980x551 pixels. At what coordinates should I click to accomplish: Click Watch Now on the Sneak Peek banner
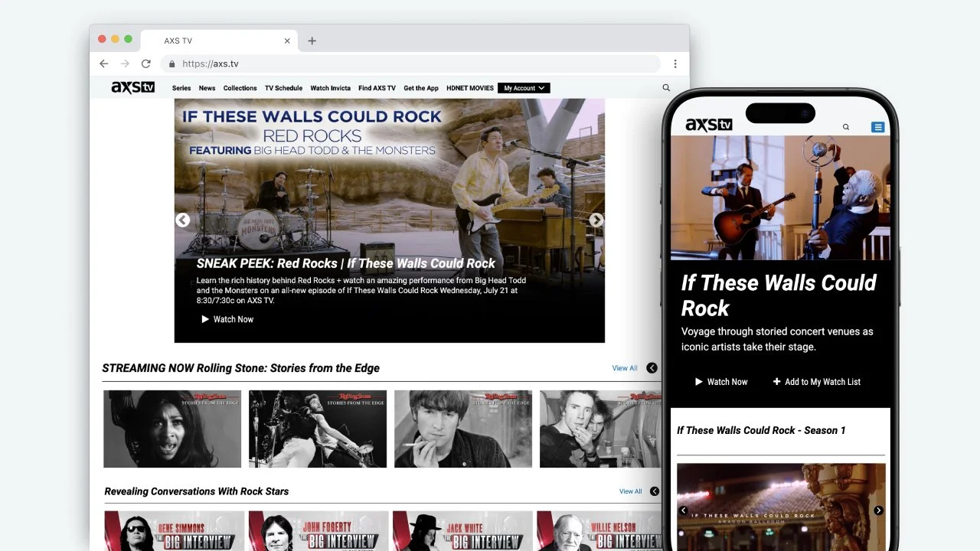pos(227,319)
